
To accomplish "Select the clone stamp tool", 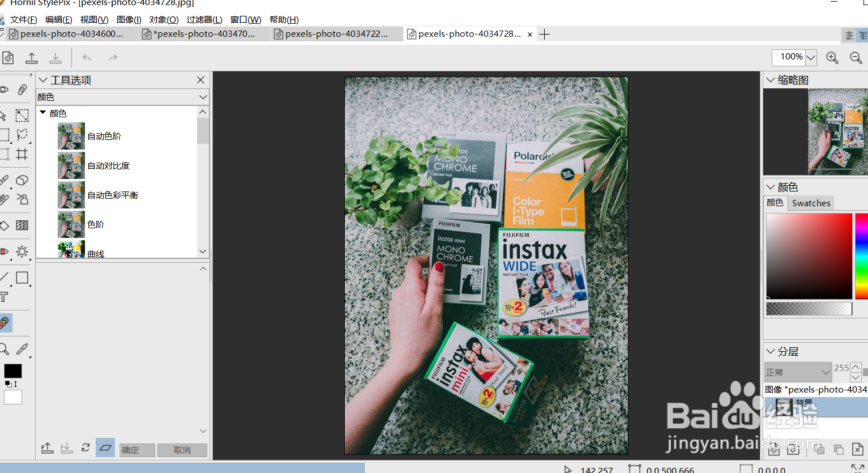I will pos(22,199).
